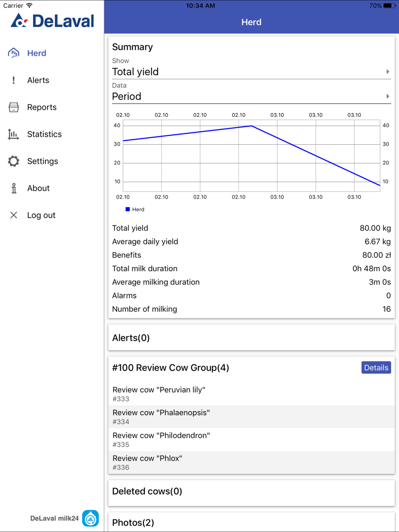The height and width of the screenshot is (532, 399).
Task: Open the Herd barn icon
Action: [14, 53]
